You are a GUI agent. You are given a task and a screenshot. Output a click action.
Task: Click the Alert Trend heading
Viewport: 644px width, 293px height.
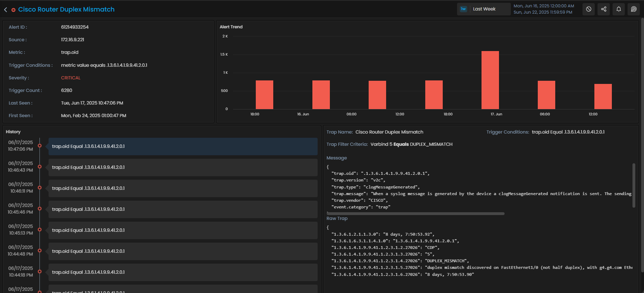pos(231,27)
